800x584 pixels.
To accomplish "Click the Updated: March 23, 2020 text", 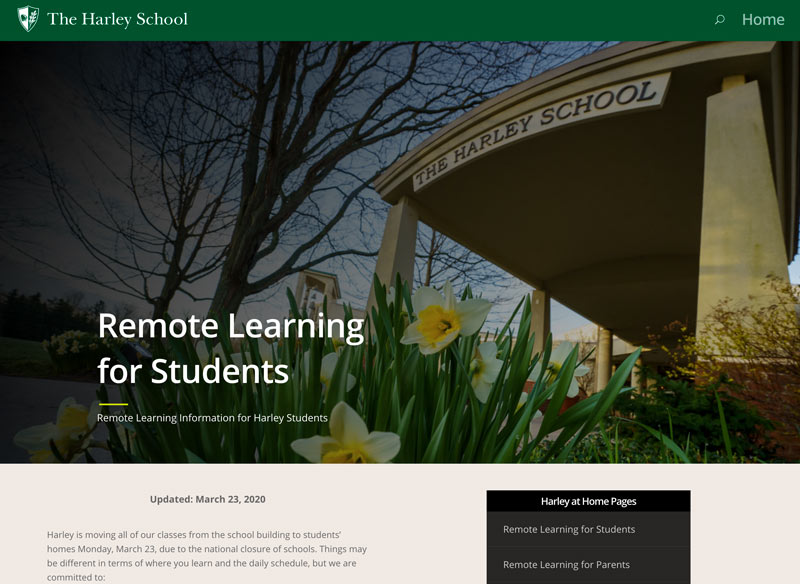I will [208, 499].
